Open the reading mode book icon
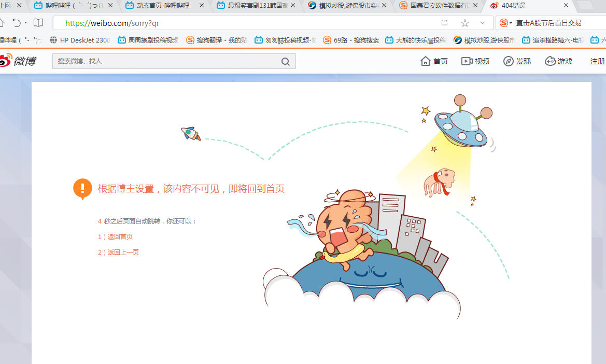The image size is (606, 364). point(38,23)
